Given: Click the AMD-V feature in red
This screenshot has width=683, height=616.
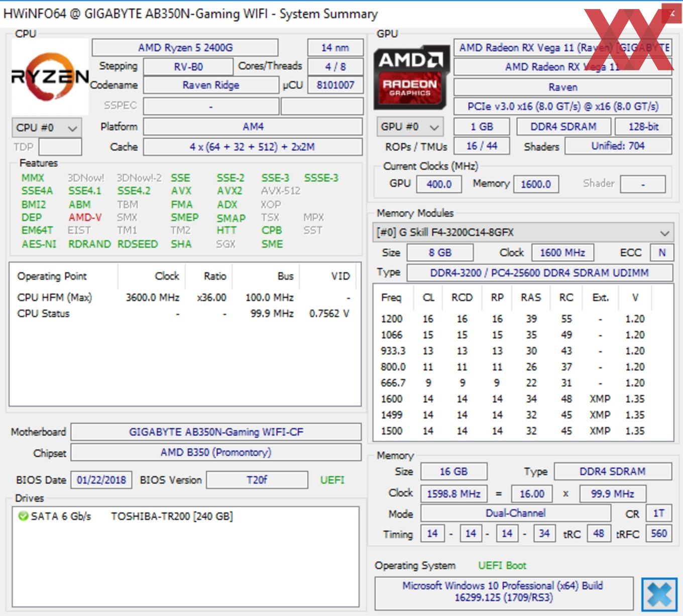Looking at the screenshot, I should coord(85,218).
